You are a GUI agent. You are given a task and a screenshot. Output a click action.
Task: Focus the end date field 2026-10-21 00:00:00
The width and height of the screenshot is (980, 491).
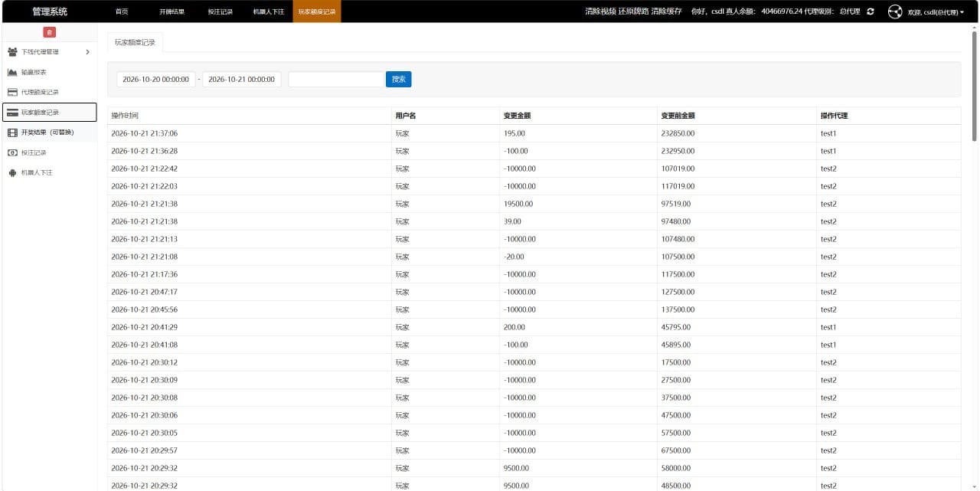(x=242, y=79)
